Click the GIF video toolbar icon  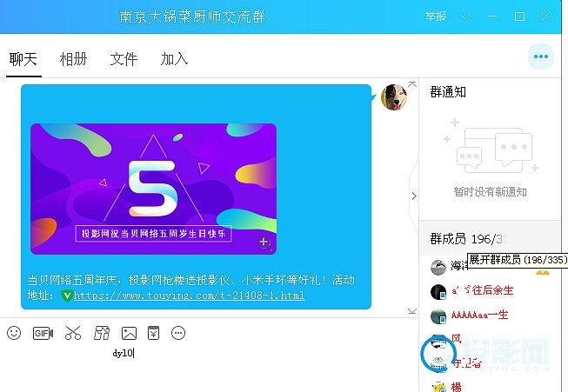click(43, 333)
